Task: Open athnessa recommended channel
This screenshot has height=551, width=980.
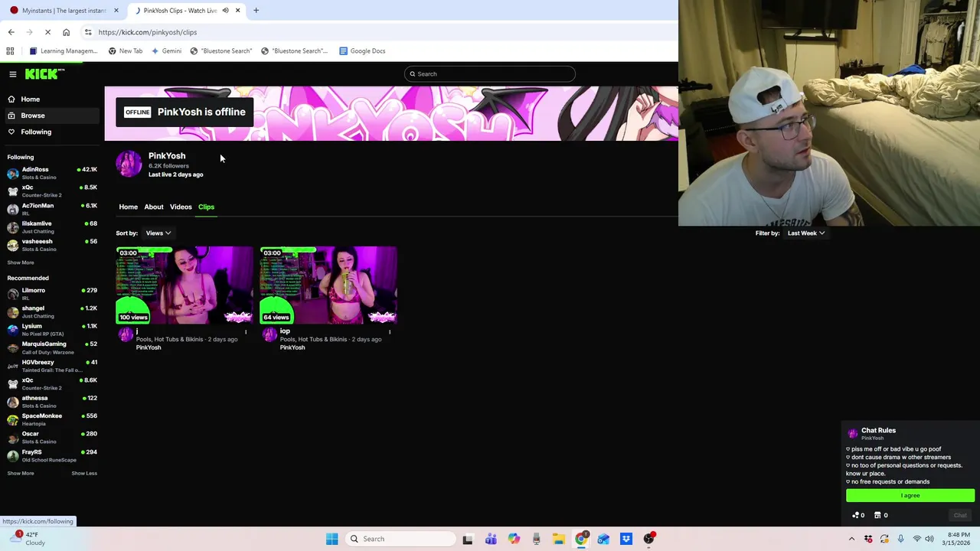Action: point(52,402)
